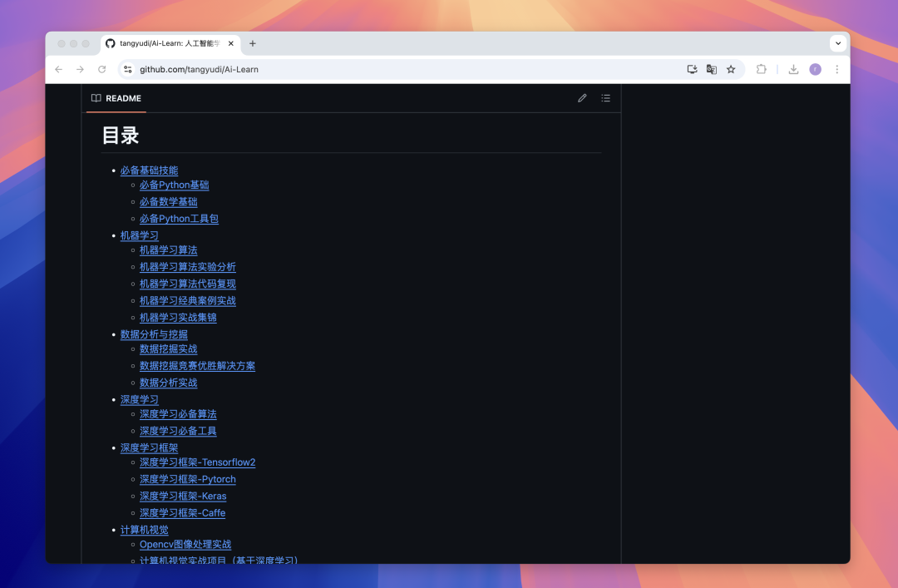Click the browser forward arrow
Viewport: 898px width, 588px height.
[x=80, y=69]
